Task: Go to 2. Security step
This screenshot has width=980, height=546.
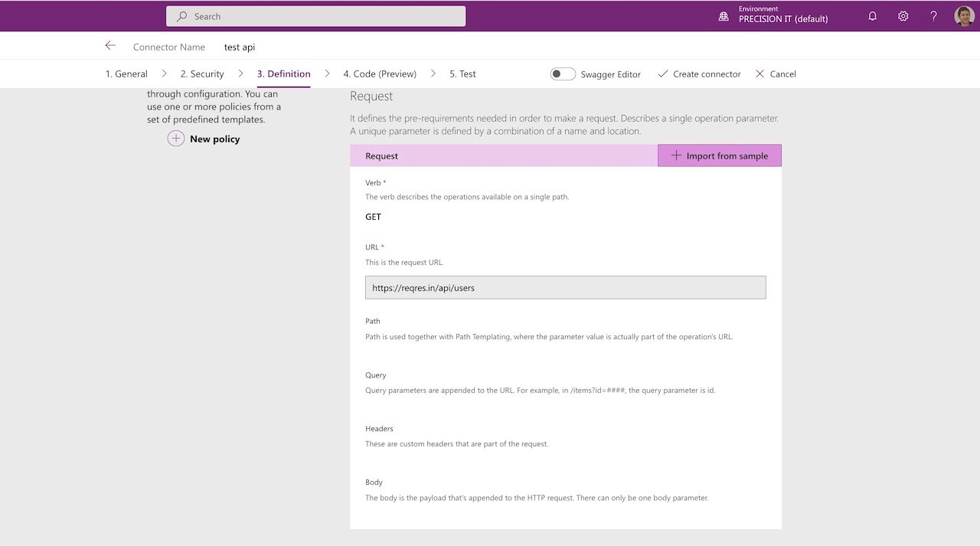Action: click(202, 74)
